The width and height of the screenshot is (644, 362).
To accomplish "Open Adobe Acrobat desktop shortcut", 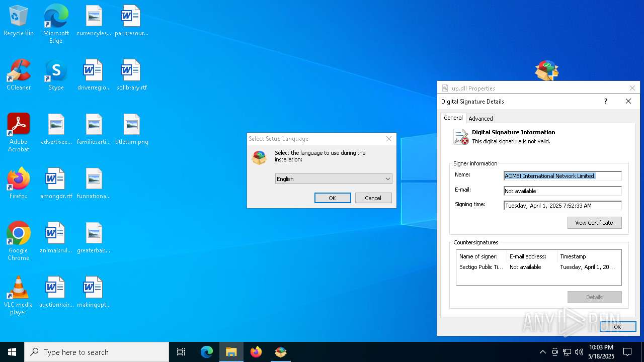I will [19, 133].
